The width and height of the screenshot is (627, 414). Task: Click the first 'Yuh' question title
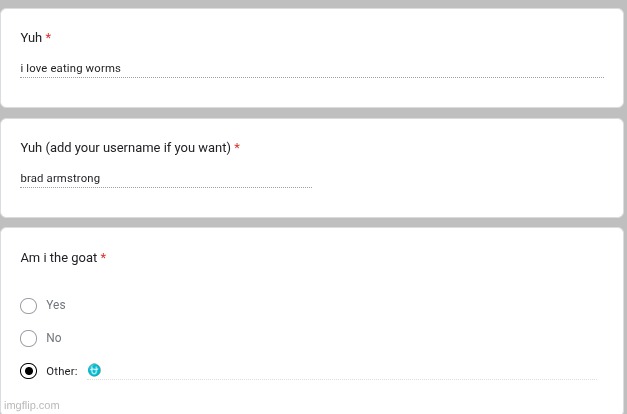[31, 38]
